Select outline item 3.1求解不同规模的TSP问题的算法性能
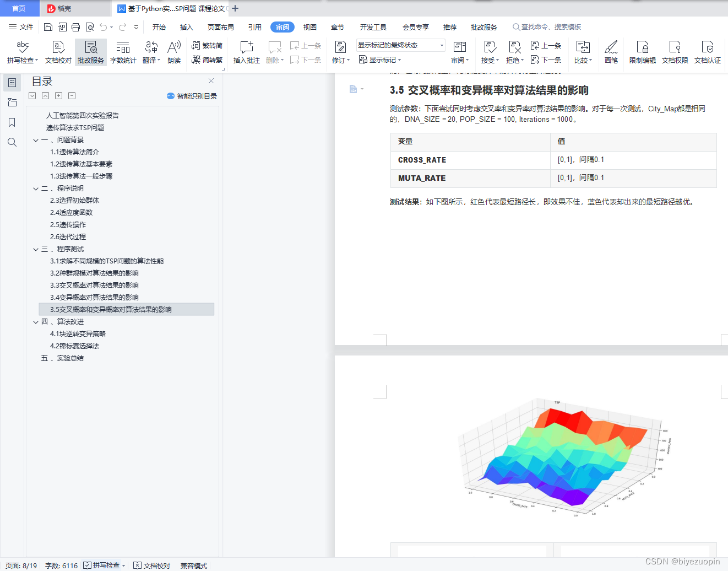This screenshot has height=571, width=728. point(107,261)
